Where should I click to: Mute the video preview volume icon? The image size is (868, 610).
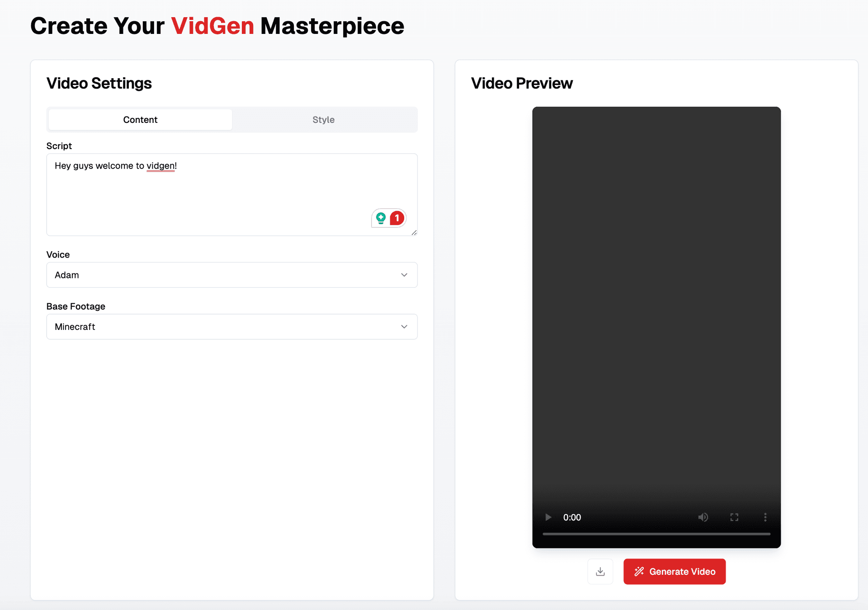coord(703,517)
